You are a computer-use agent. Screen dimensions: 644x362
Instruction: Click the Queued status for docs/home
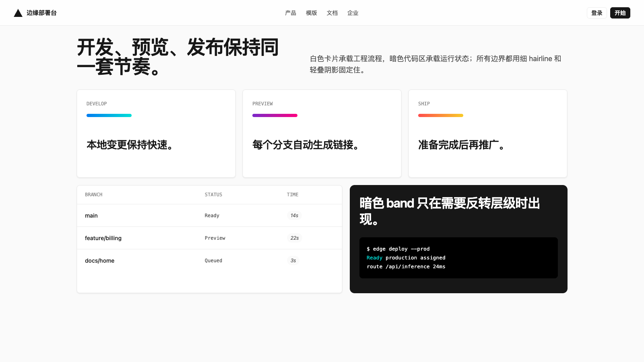pos(213,261)
